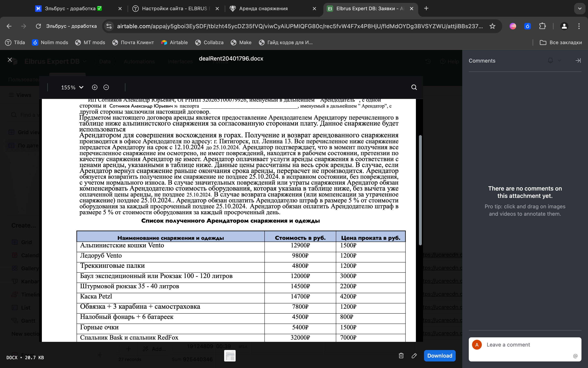This screenshot has width=588, height=368.
Task: Open the blue Nolim extension icon
Action: point(527,26)
